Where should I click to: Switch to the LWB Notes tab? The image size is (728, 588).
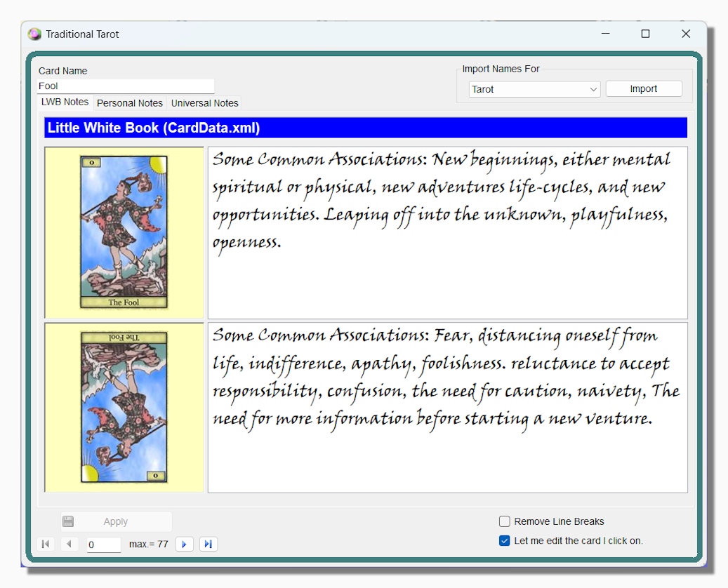click(x=65, y=102)
